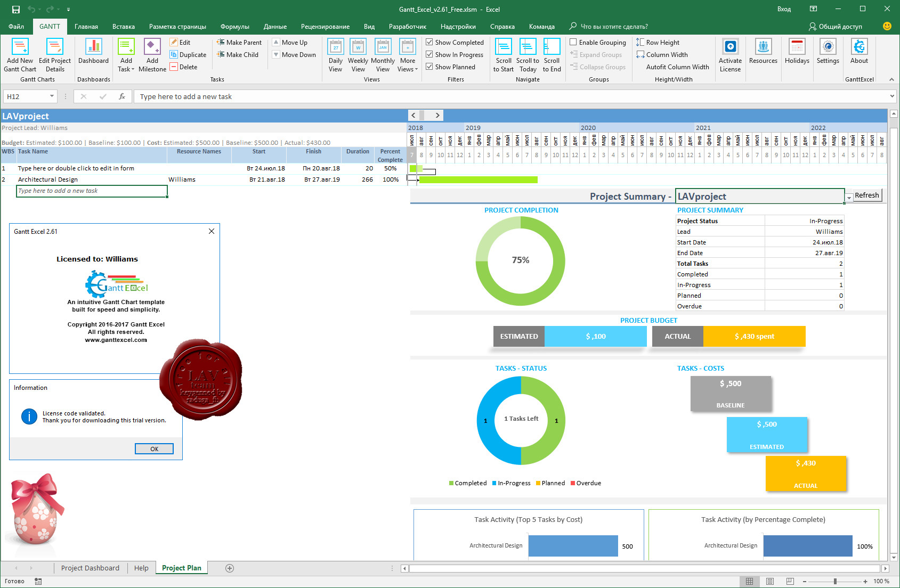Click Autofit Column Width
The image size is (900, 588).
(x=677, y=67)
